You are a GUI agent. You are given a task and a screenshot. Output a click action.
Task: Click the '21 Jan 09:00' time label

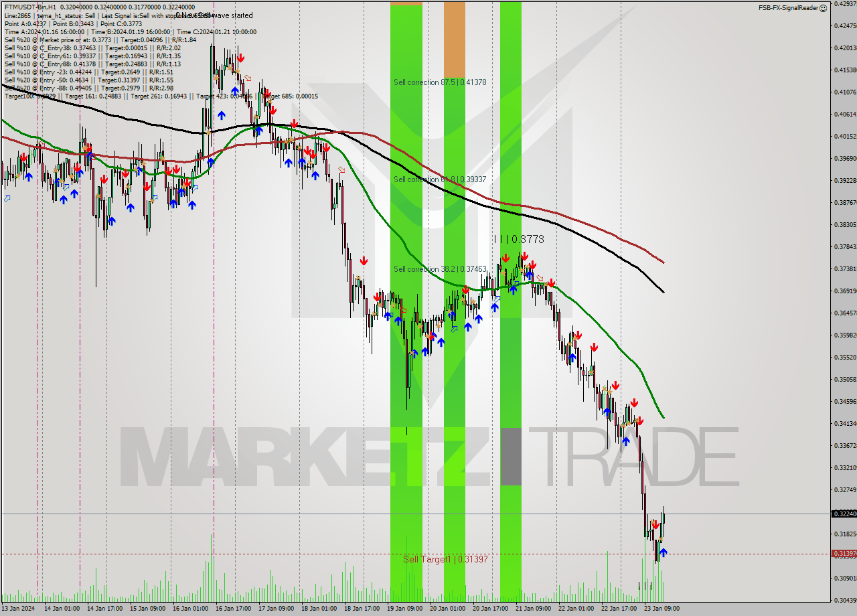point(533,609)
